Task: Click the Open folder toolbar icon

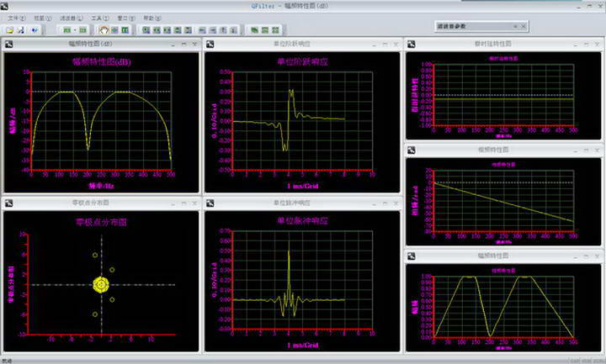Action: click(9, 29)
